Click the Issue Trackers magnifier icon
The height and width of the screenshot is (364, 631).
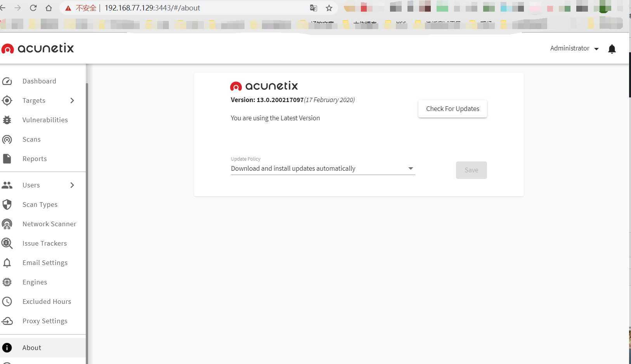(x=7, y=243)
